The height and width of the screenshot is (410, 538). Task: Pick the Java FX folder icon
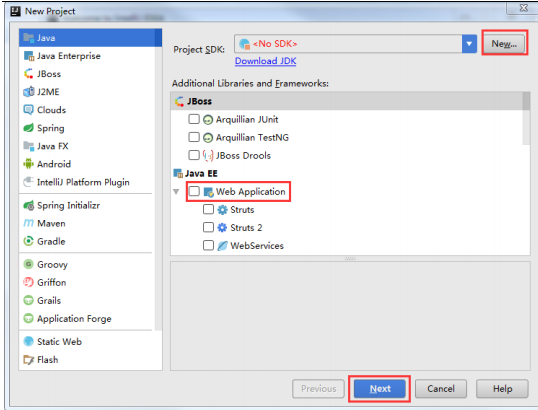[x=28, y=146]
